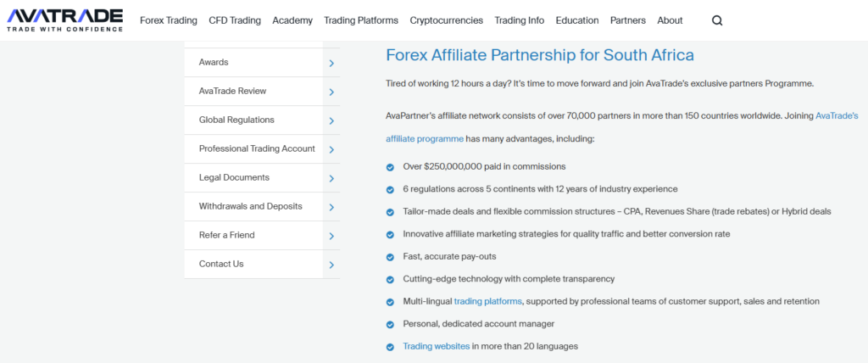Open the Partners menu

[628, 20]
